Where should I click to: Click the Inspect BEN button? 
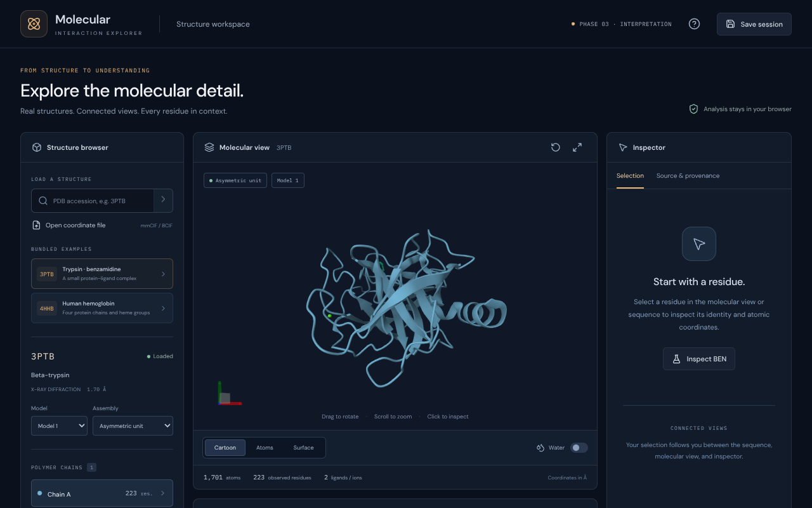point(699,359)
